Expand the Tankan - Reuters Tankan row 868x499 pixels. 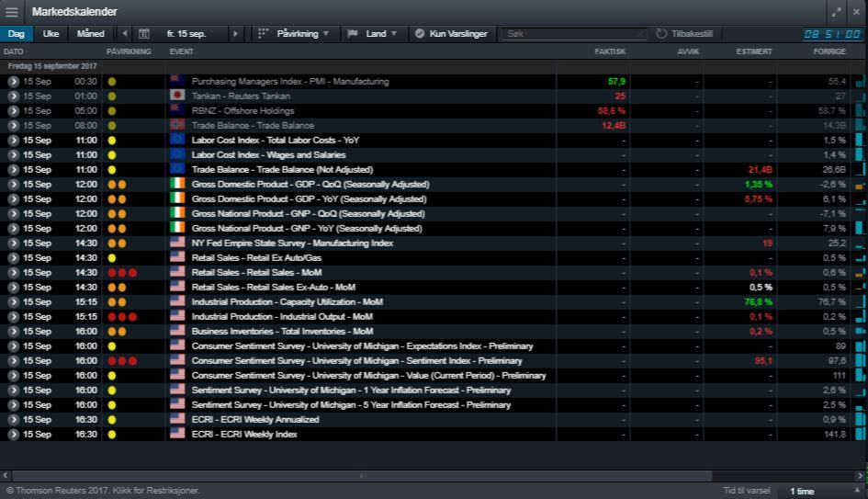[x=13, y=96]
